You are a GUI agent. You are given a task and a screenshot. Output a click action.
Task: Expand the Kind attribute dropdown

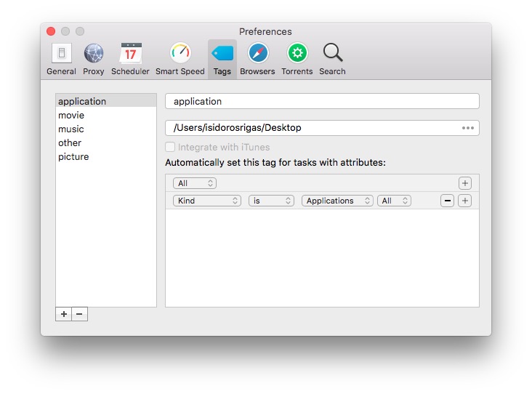(x=206, y=201)
